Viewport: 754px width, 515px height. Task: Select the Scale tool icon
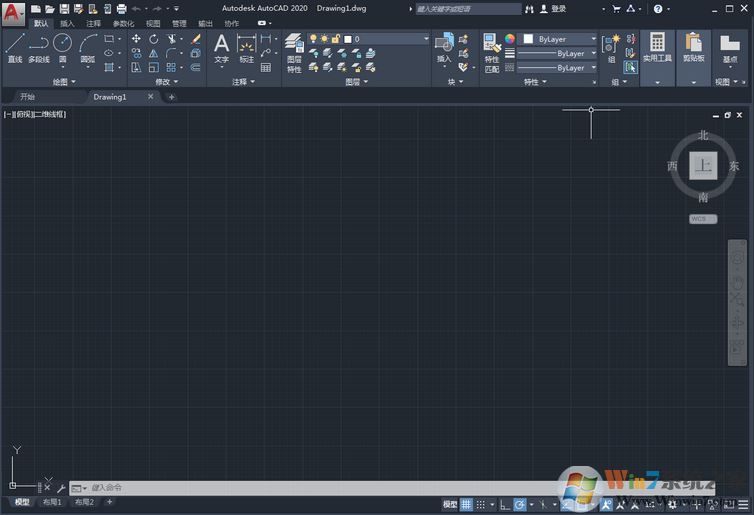(153, 67)
